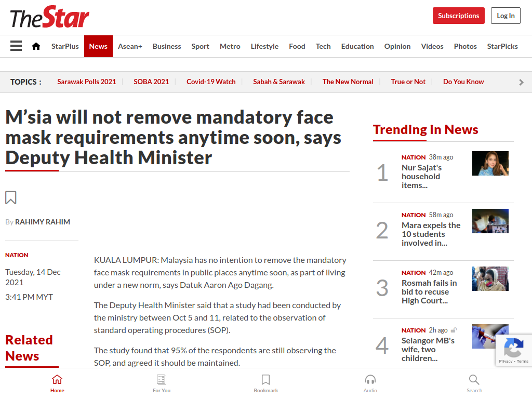Select the News tab
The image size is (532, 399).
tap(98, 46)
